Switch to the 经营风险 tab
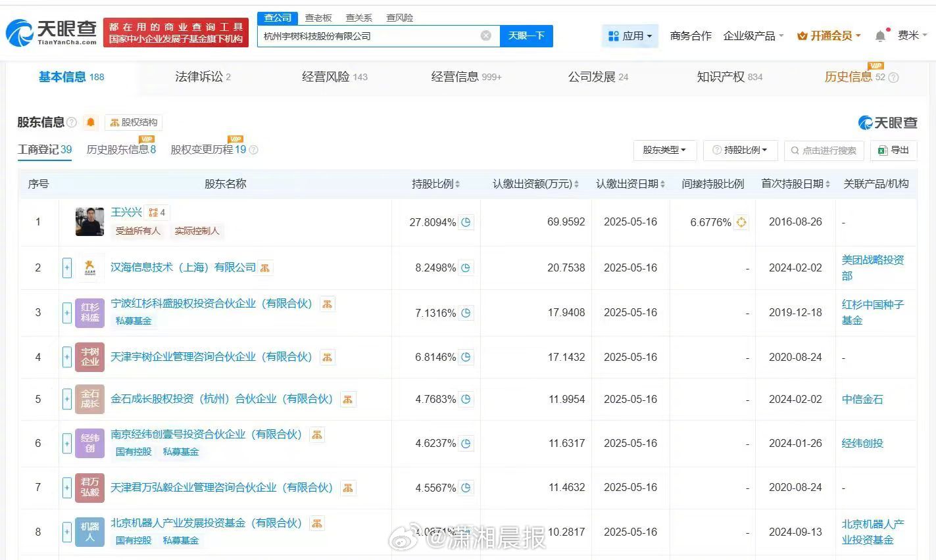The width and height of the screenshot is (936, 560). (x=334, y=77)
